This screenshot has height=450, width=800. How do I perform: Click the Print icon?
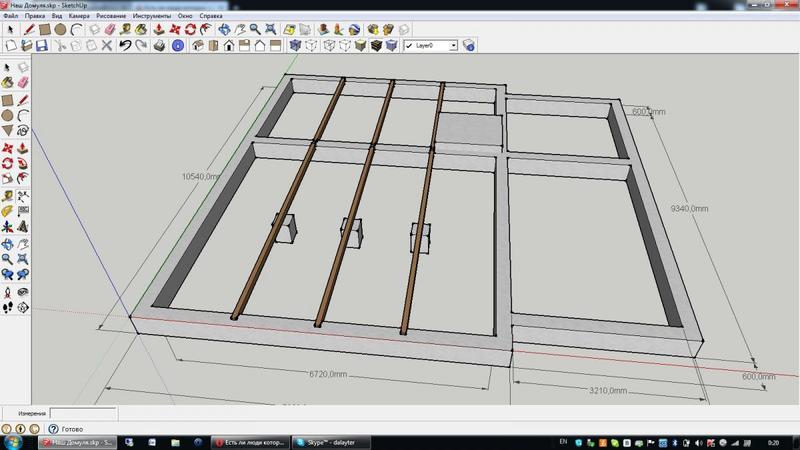pos(159,46)
